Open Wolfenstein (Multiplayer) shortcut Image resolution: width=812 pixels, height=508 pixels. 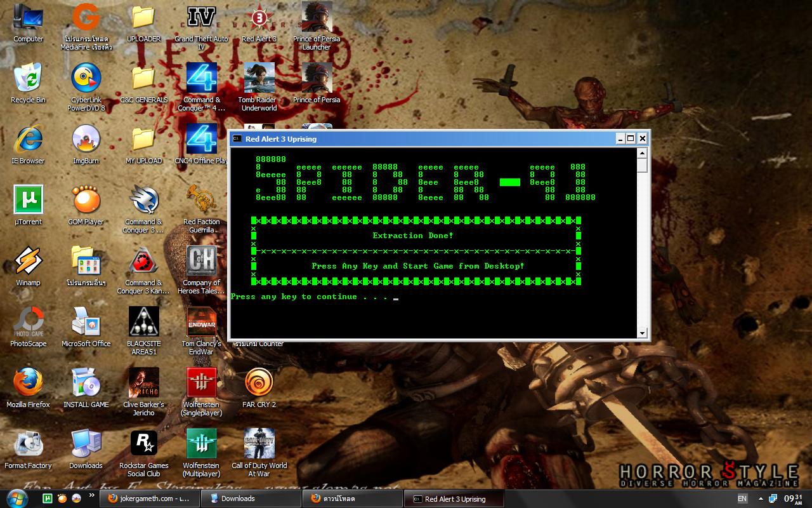click(202, 453)
